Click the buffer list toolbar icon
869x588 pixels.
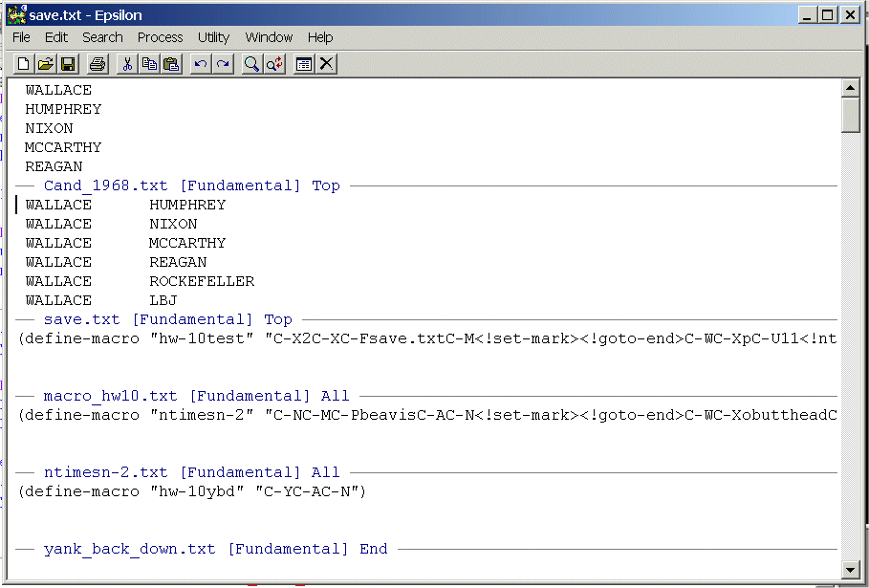tap(303, 64)
